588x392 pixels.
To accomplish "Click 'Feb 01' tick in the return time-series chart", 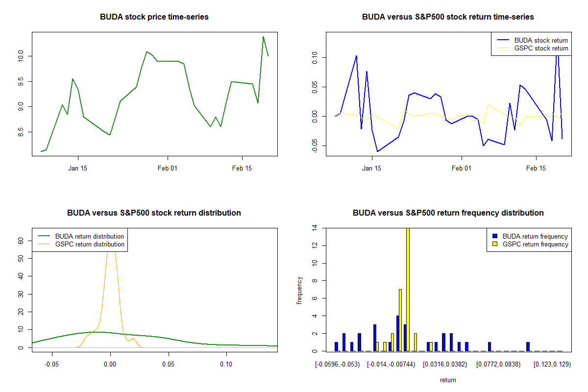I will pos(462,169).
